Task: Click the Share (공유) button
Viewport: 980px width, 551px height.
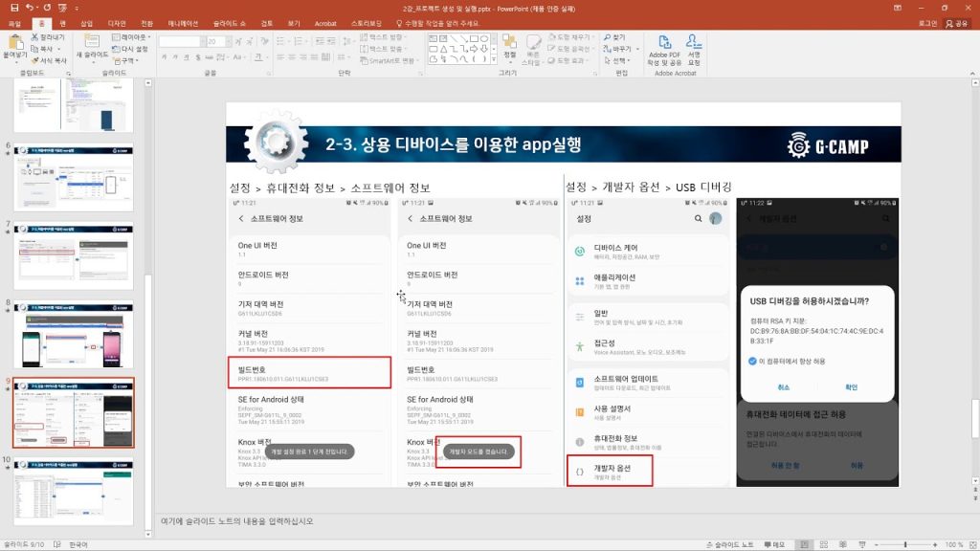Action: tap(955, 22)
